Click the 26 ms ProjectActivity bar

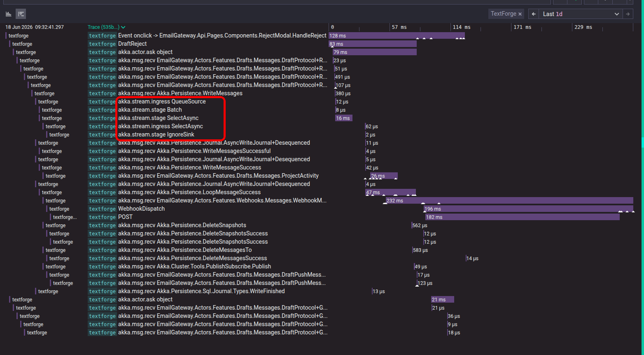point(384,176)
